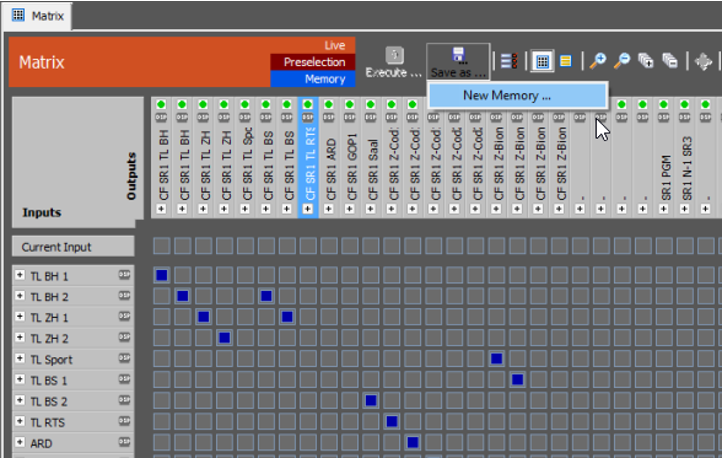Click the Inputs header label
Viewport: 722px width, 458px height.
pos(41,212)
